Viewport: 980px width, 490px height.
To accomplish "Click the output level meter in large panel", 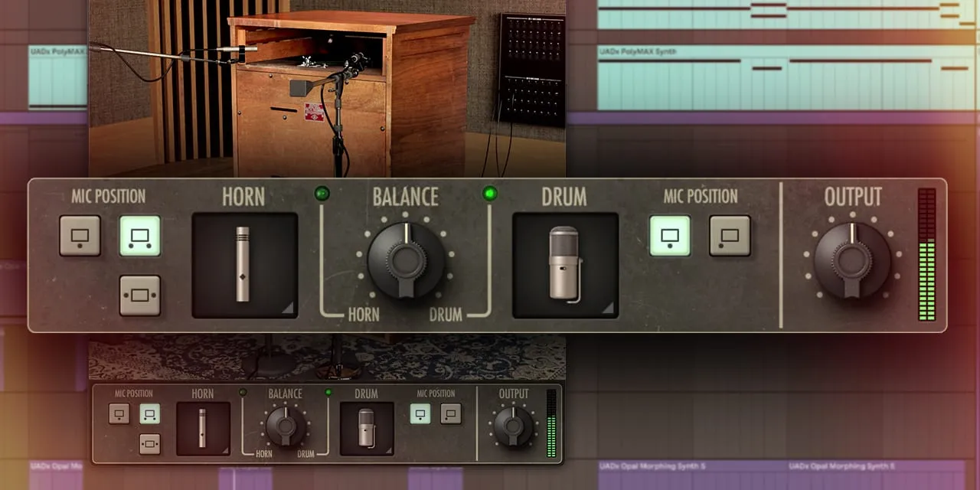I will (926, 254).
